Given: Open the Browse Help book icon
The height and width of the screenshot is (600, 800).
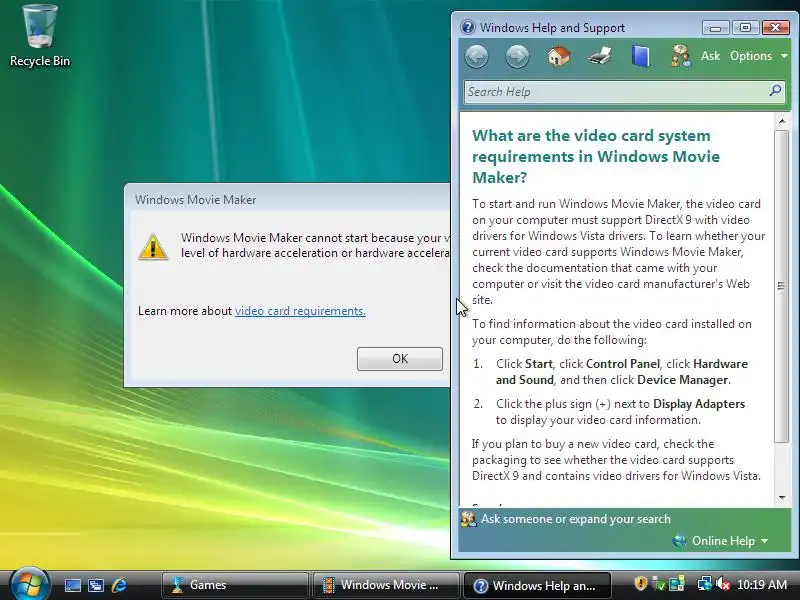Looking at the screenshot, I should pyautogui.click(x=641, y=56).
